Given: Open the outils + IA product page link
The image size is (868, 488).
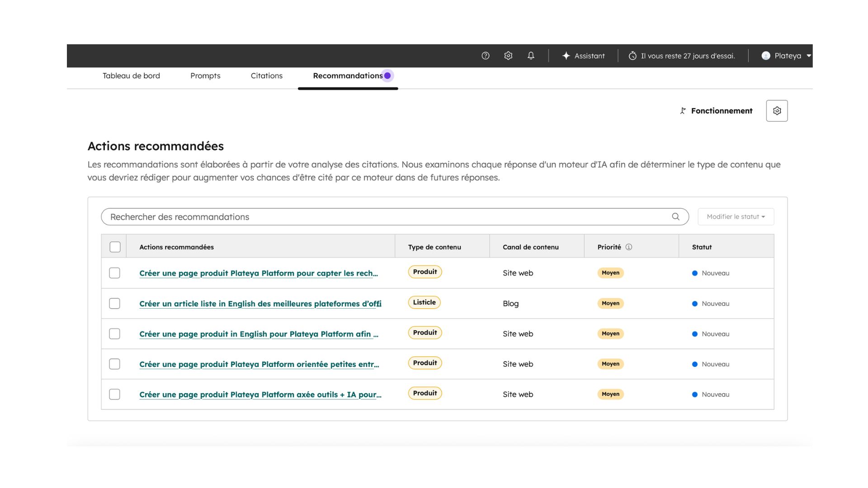Looking at the screenshot, I should pyautogui.click(x=260, y=394).
